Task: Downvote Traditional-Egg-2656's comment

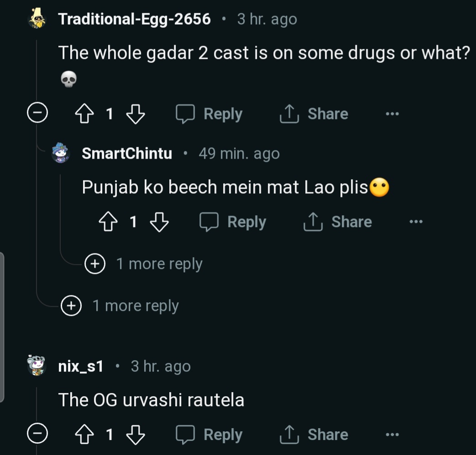Action: pos(135,114)
